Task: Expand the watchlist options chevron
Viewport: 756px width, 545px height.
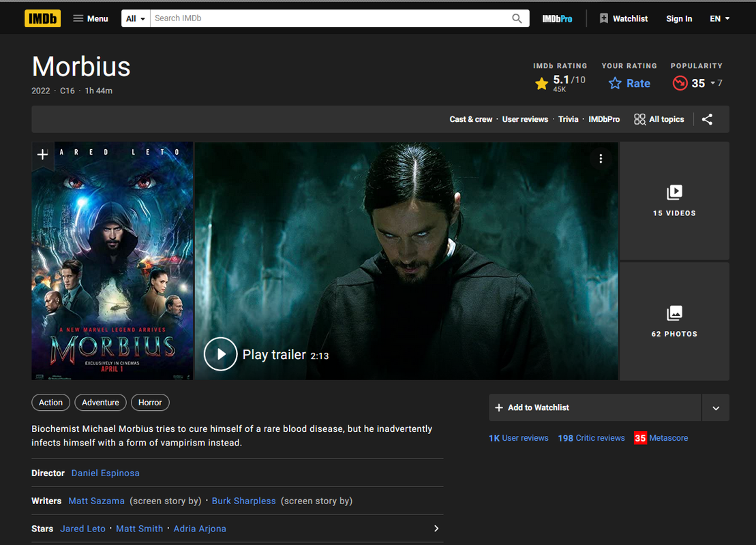Action: (x=716, y=407)
